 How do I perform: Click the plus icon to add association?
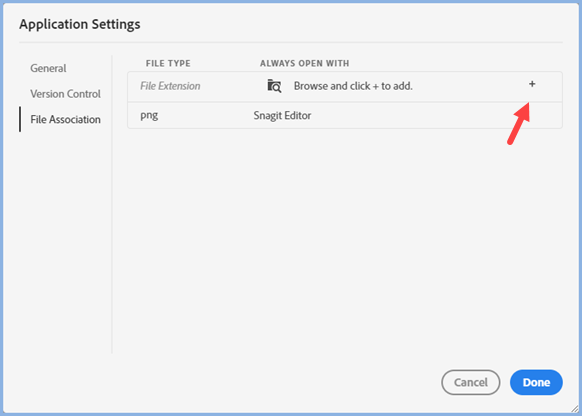click(x=532, y=84)
